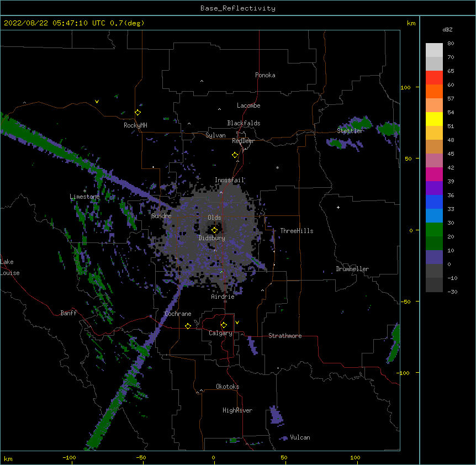Click the Sundre label
The image size is (476, 465).
(x=161, y=216)
